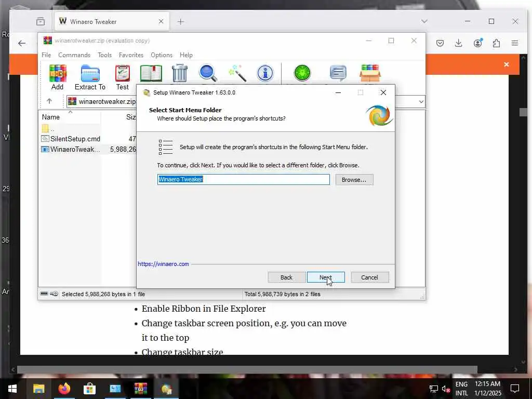Click the WinRAR up one level arrow
This screenshot has width=532, height=399.
pos(49,101)
